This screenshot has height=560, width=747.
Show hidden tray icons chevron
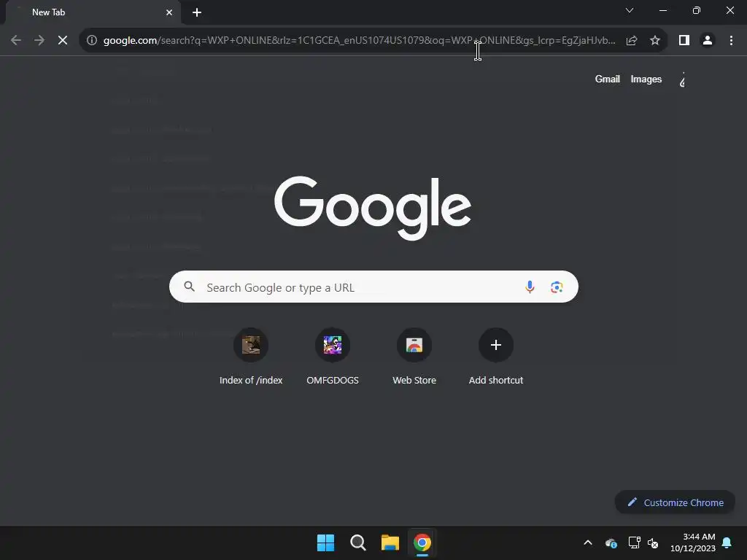click(588, 542)
